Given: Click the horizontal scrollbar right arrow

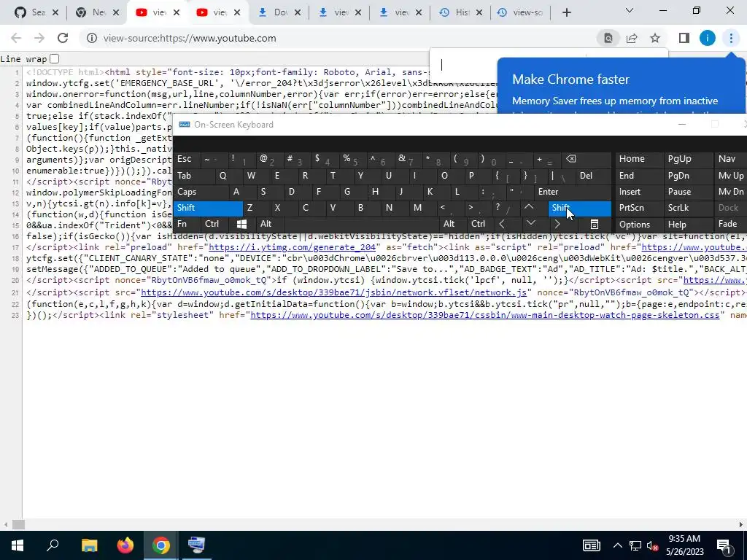Looking at the screenshot, I should point(741,524).
